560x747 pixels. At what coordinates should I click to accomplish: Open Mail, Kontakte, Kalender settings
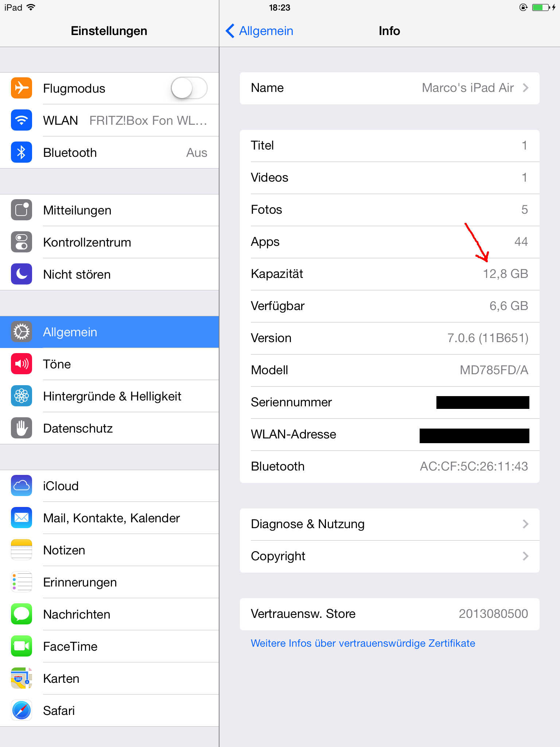(109, 518)
